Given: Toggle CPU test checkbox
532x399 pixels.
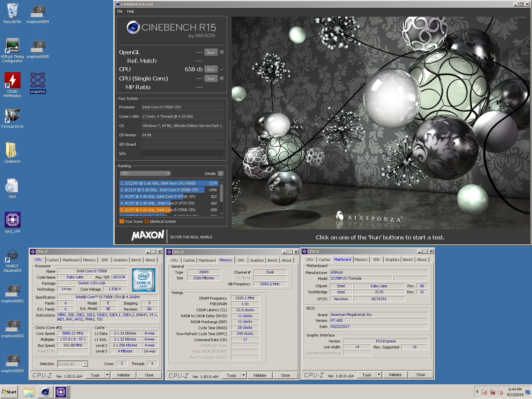Looking at the screenshot, I should point(222,69).
